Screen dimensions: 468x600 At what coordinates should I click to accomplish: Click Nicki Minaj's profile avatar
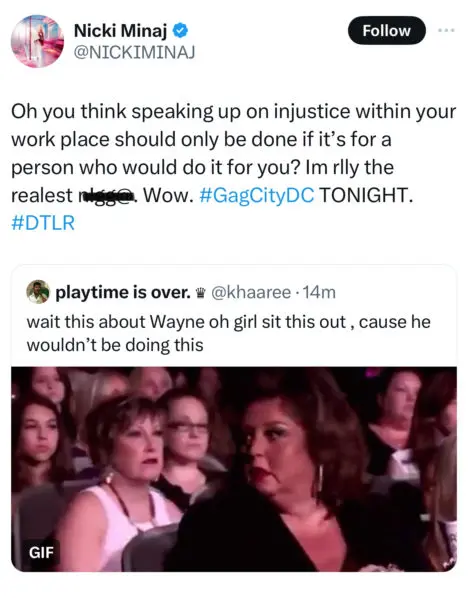click(x=37, y=41)
